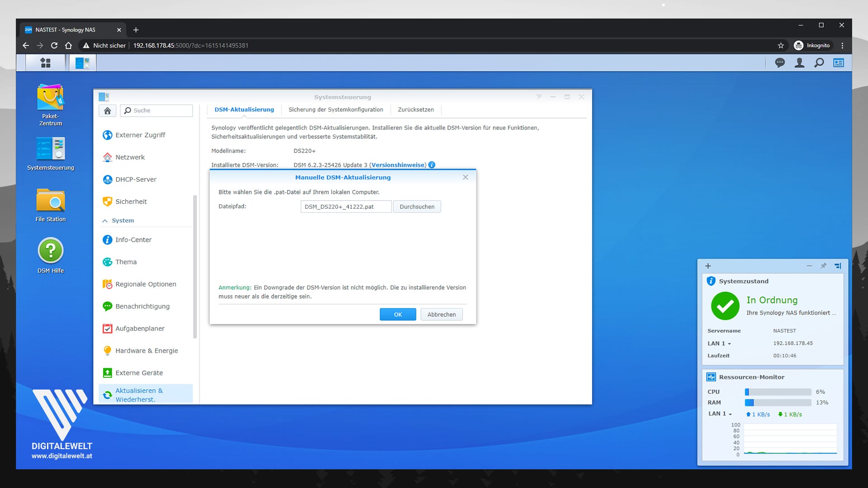The height and width of the screenshot is (488, 868).
Task: Collapse the System section in sidebar
Action: [x=105, y=221]
